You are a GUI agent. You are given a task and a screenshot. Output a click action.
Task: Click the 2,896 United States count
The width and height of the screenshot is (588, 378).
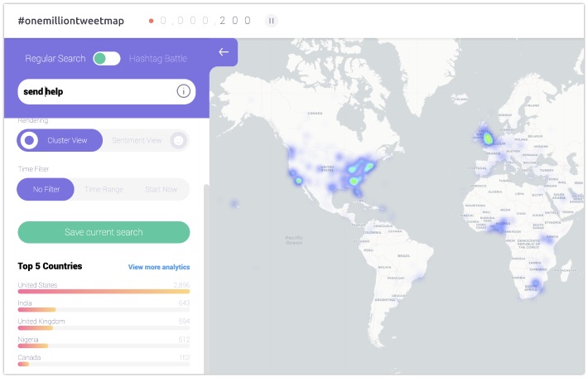181,285
